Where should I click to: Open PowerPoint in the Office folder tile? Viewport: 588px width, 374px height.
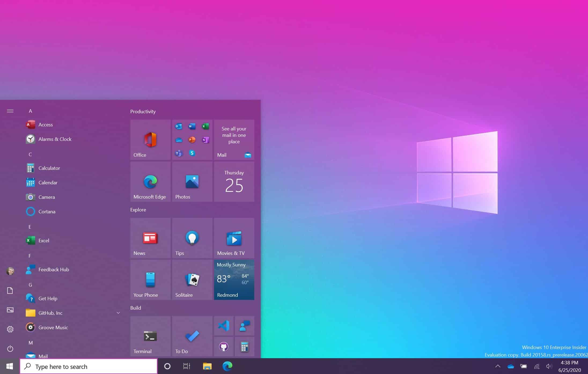point(192,140)
